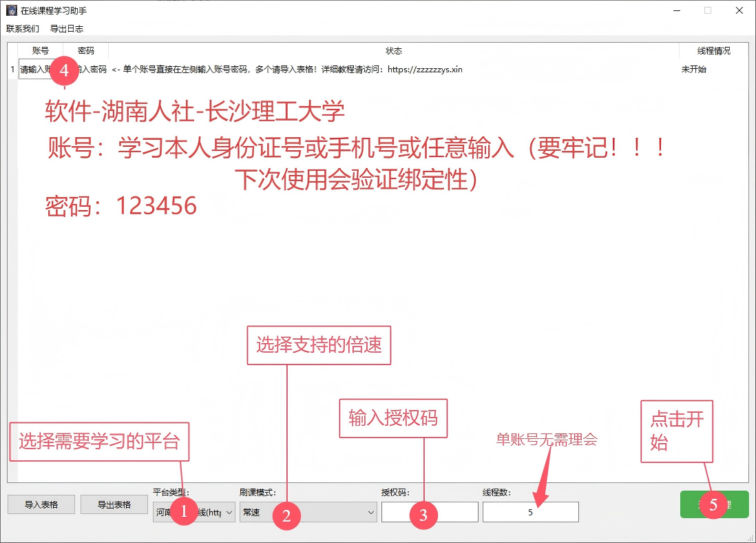Click the 状态 column header

[x=394, y=51]
